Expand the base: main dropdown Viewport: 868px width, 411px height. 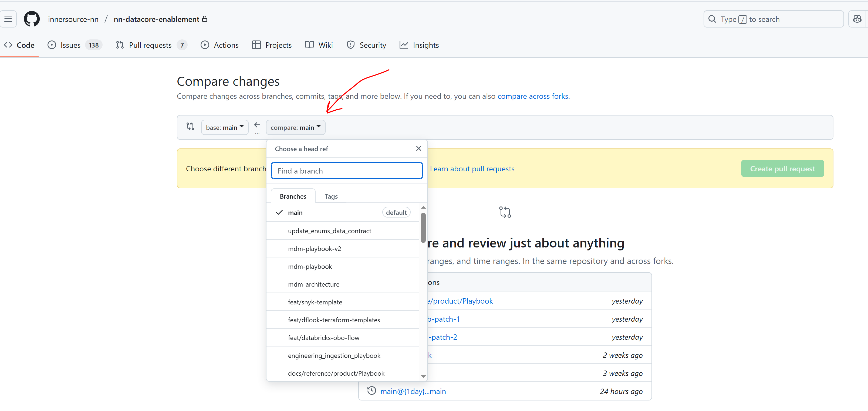pyautogui.click(x=225, y=127)
